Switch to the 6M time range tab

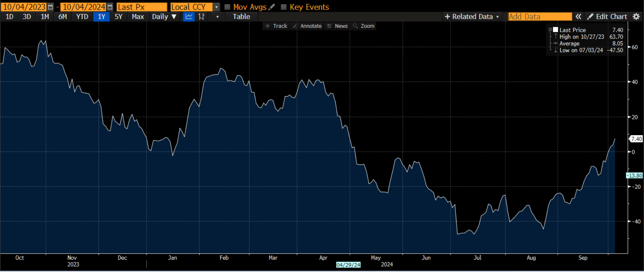pyautogui.click(x=63, y=17)
